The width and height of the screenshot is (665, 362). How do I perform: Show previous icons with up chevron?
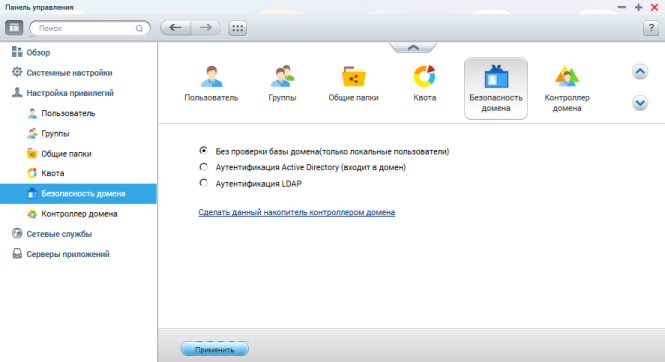coord(640,72)
